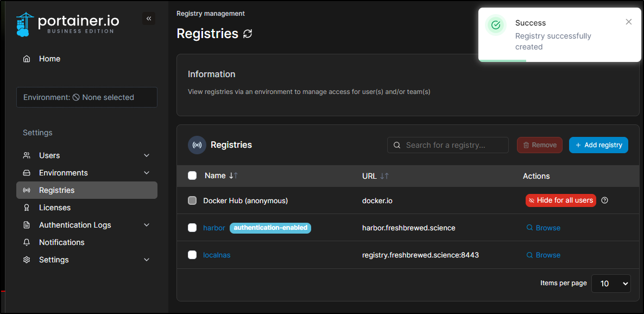Click the Home icon in the sidebar
The image size is (644, 314).
coord(27,59)
